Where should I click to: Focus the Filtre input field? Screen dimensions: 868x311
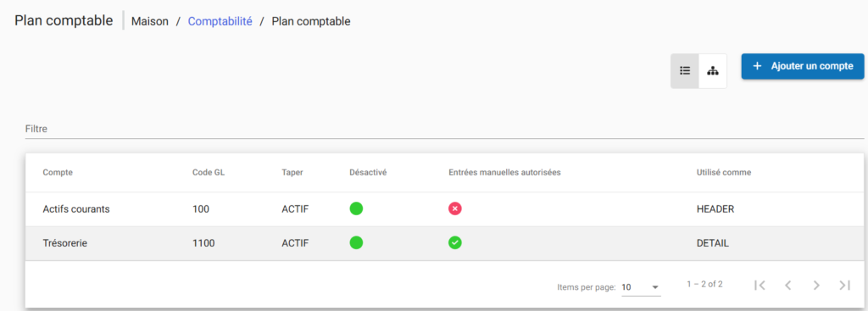pyautogui.click(x=444, y=129)
